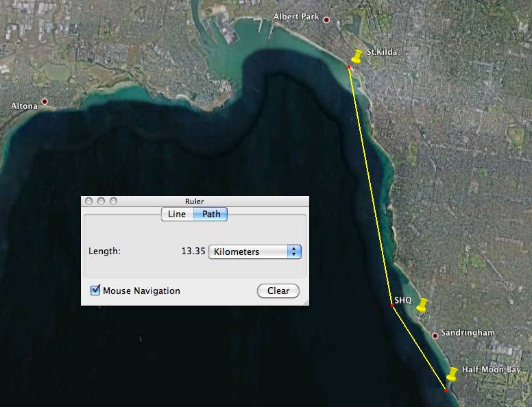Select the Half Moon Bay pushpin
532x407 pixels.
pyautogui.click(x=452, y=374)
